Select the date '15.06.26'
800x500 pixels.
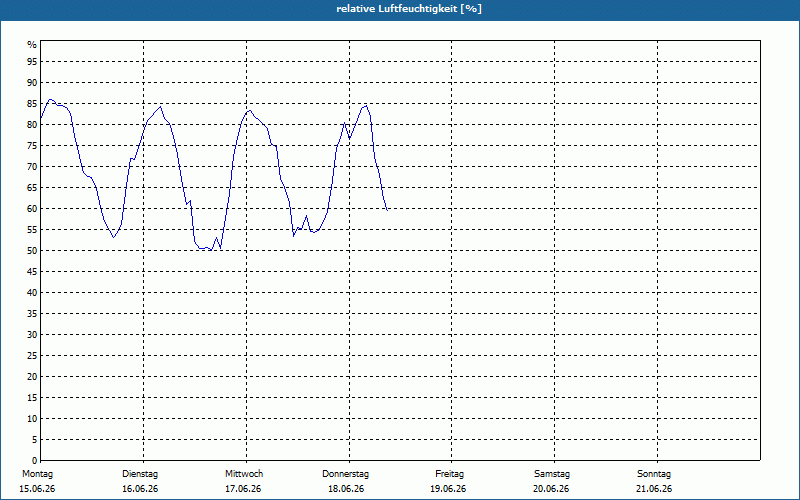click(37, 489)
